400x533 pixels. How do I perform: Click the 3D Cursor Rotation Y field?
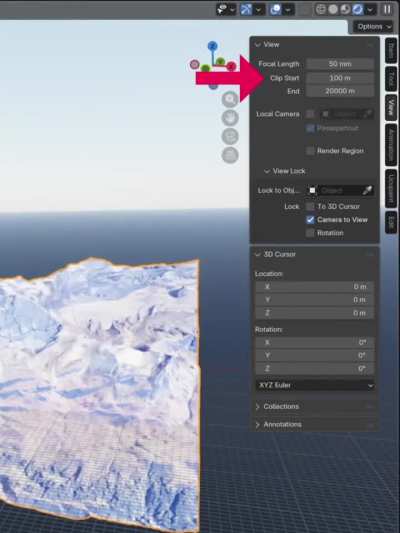315,356
